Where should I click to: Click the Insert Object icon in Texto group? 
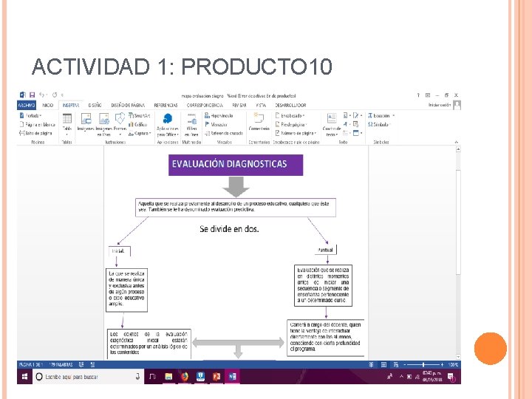point(357,133)
